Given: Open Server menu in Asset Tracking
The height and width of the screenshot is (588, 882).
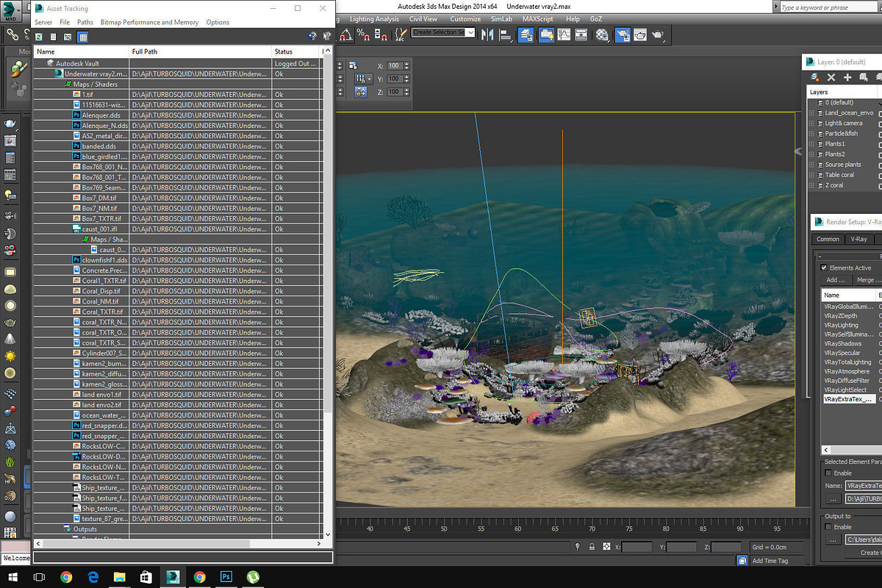Looking at the screenshot, I should click(x=43, y=22).
